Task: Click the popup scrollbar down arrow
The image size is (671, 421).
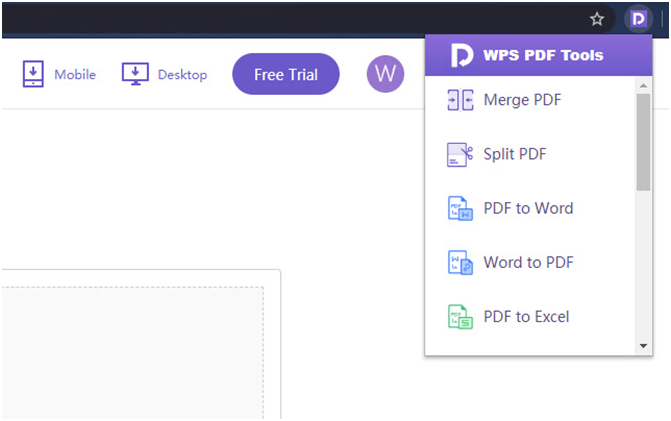Action: point(643,346)
